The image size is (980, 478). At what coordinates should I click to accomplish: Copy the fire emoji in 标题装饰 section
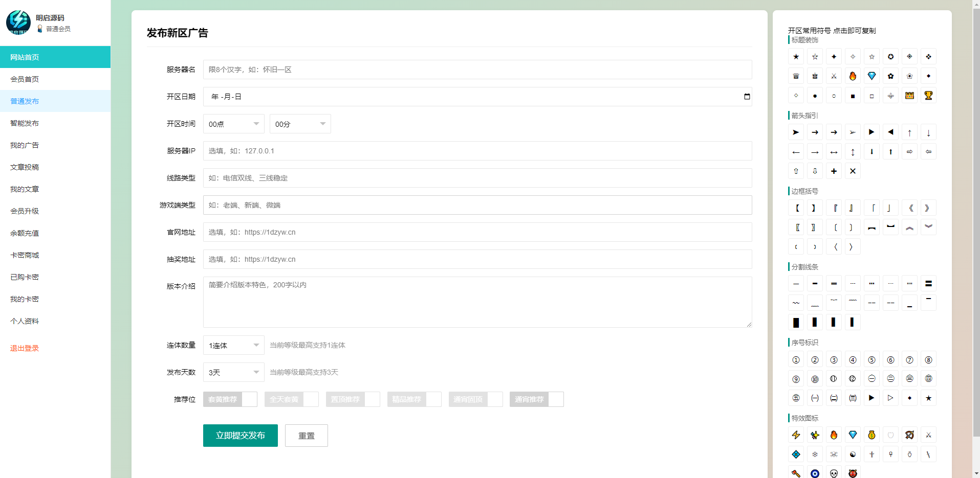853,76
